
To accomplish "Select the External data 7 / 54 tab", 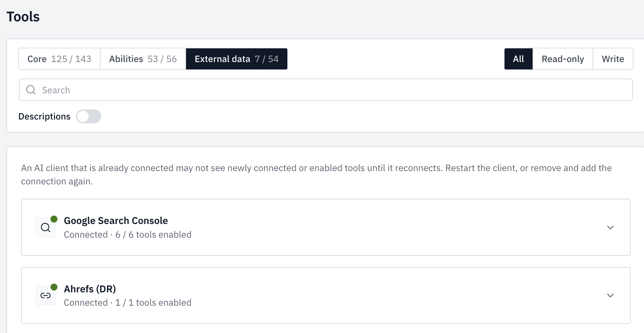I will coord(237,59).
